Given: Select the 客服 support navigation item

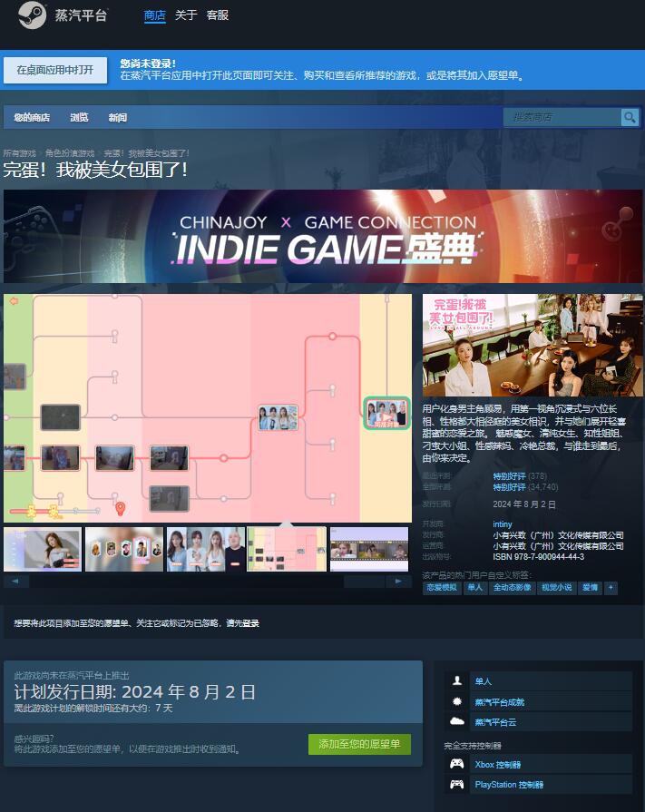Looking at the screenshot, I should (218, 15).
